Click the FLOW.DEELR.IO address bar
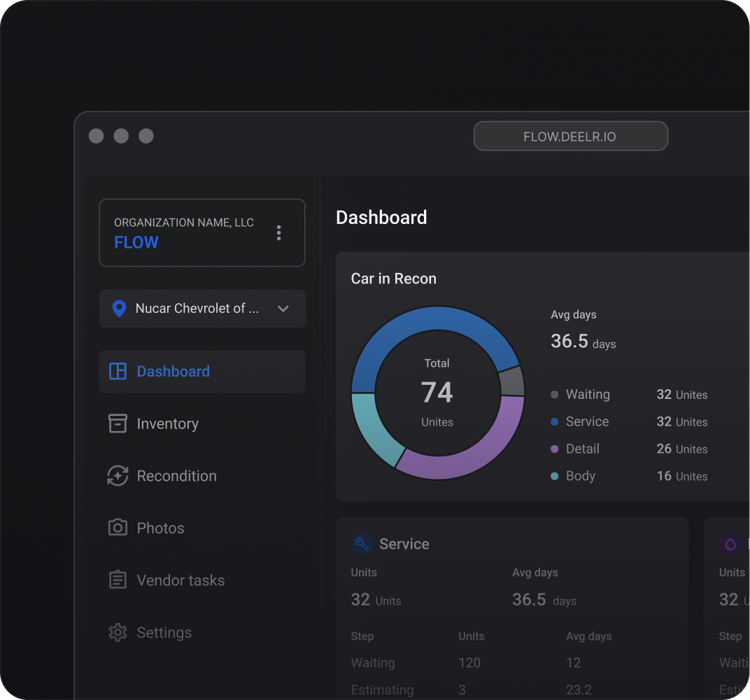 (570, 136)
